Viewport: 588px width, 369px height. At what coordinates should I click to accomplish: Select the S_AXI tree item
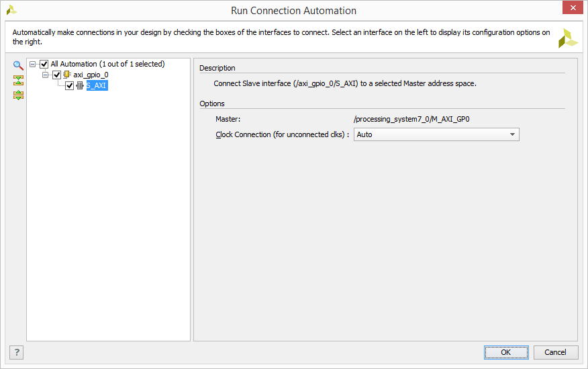click(x=97, y=85)
